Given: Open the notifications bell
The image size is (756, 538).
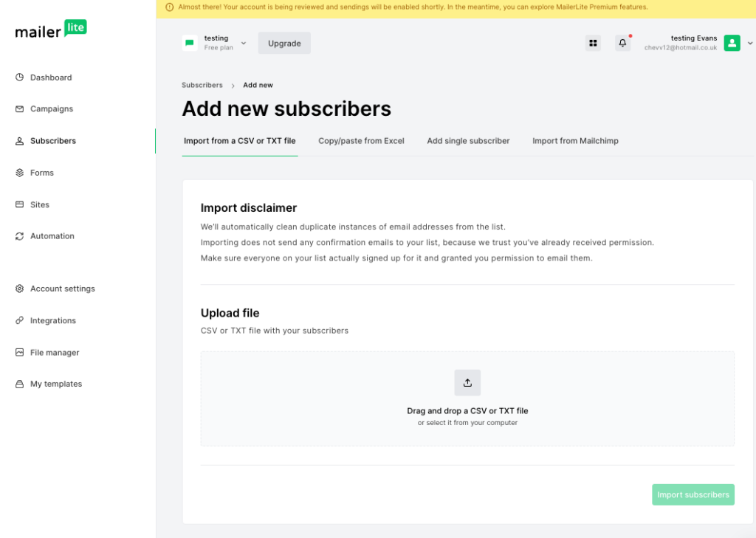Looking at the screenshot, I should (622, 44).
